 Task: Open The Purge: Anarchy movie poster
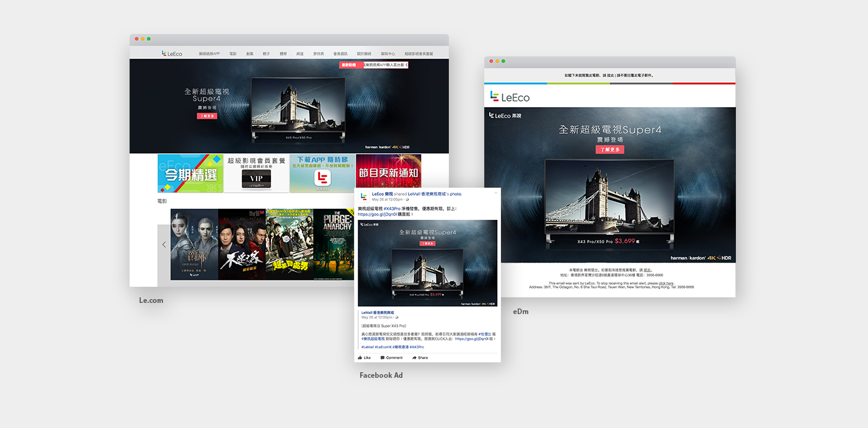click(x=335, y=244)
